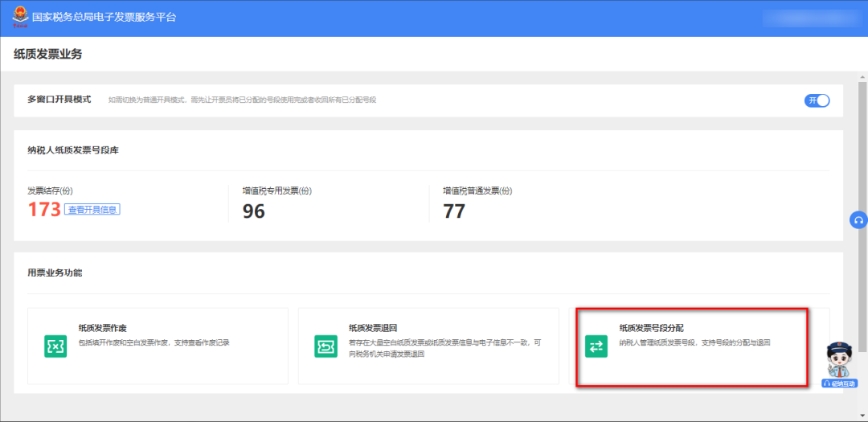Image resolution: width=868 pixels, height=422 pixels.
Task: Click the 173 invoice balance number
Action: [x=44, y=210]
